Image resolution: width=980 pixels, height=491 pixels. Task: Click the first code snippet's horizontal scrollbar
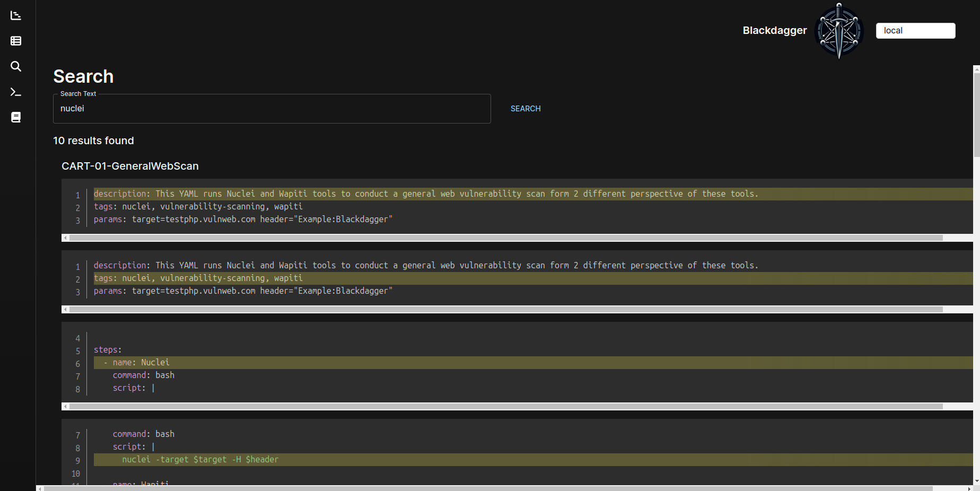click(506, 238)
